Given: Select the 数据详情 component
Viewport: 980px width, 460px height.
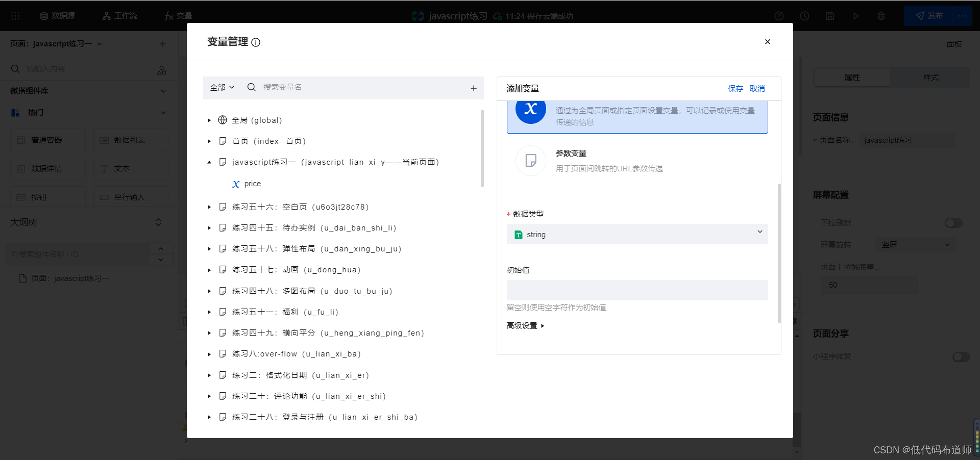Looking at the screenshot, I should click(48, 169).
